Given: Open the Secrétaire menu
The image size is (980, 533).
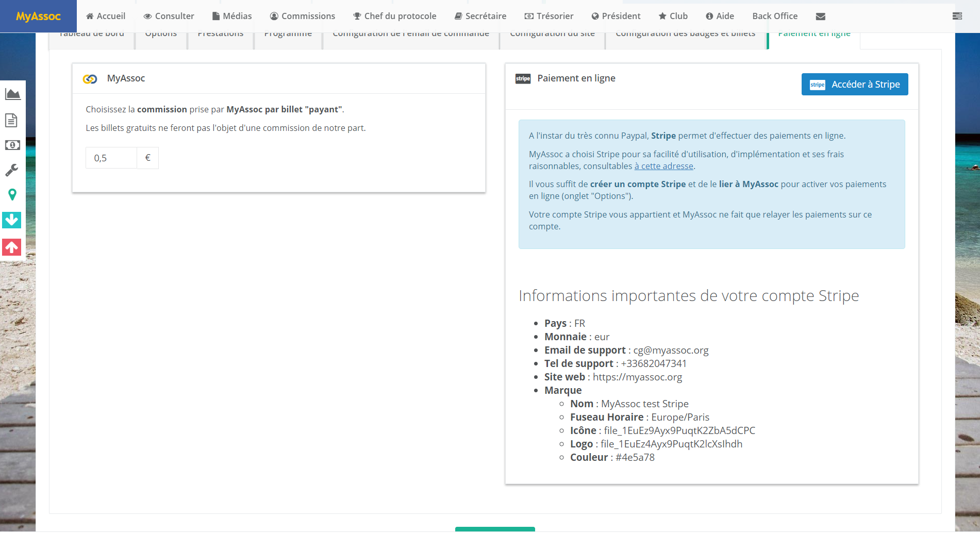Looking at the screenshot, I should coord(480,16).
